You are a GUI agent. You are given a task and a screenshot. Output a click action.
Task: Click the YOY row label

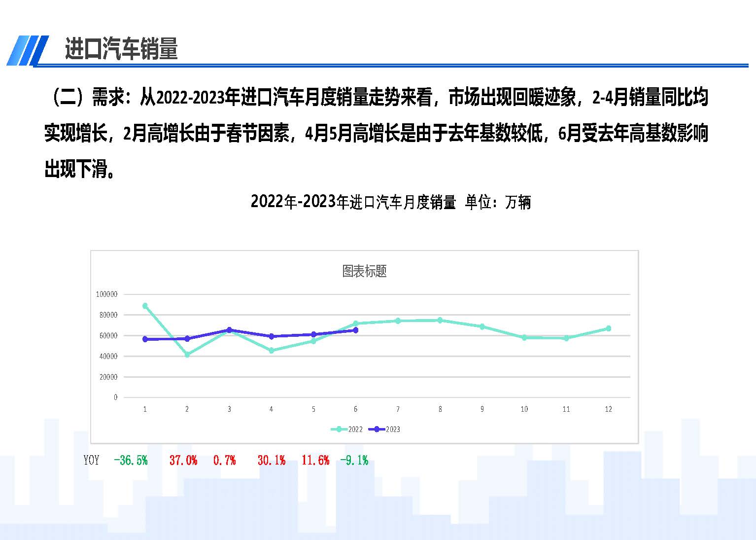91,461
